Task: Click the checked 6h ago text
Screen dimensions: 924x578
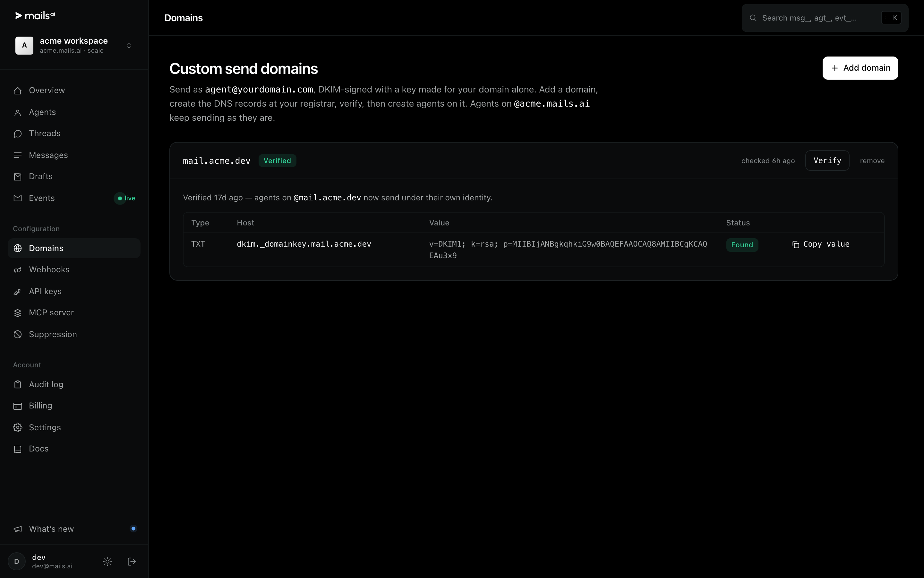Action: 768,161
